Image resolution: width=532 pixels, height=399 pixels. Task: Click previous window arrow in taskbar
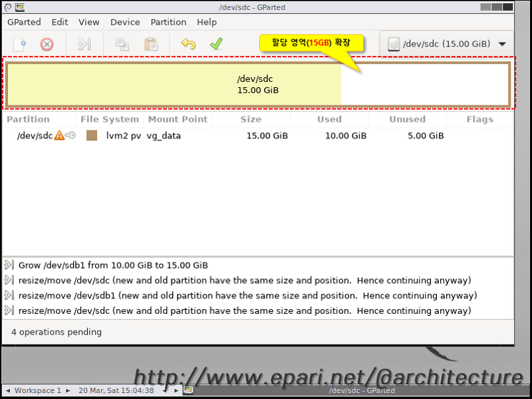166,390
